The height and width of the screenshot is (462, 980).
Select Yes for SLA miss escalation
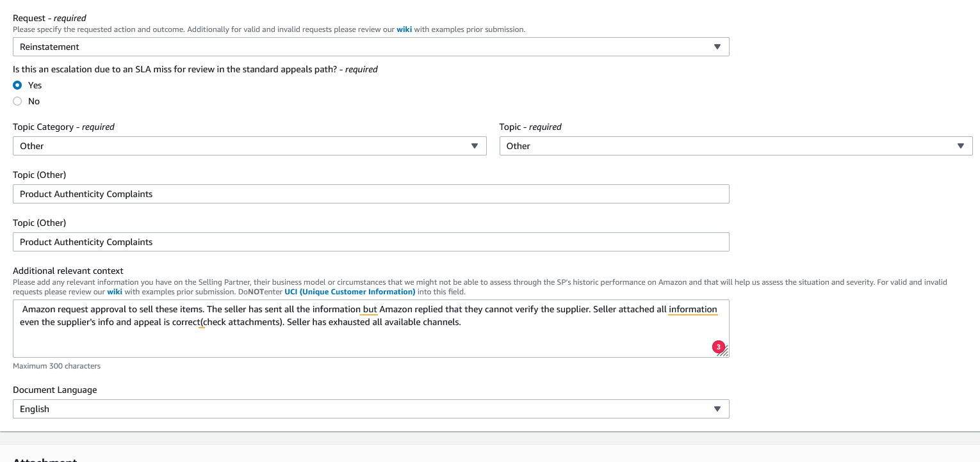pyautogui.click(x=17, y=85)
